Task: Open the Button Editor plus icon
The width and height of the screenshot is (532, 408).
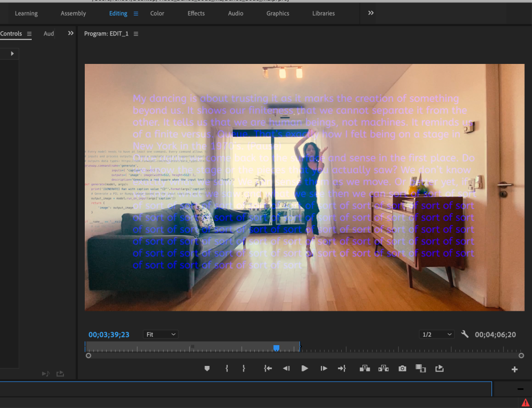Action: pos(514,370)
